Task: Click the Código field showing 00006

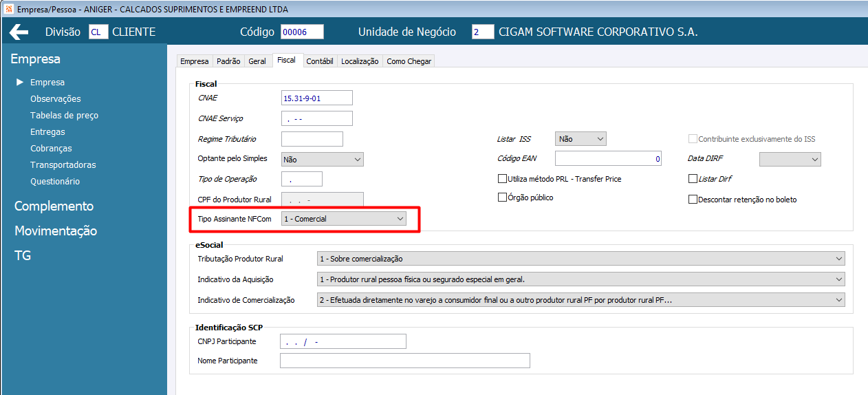Action: pos(302,32)
